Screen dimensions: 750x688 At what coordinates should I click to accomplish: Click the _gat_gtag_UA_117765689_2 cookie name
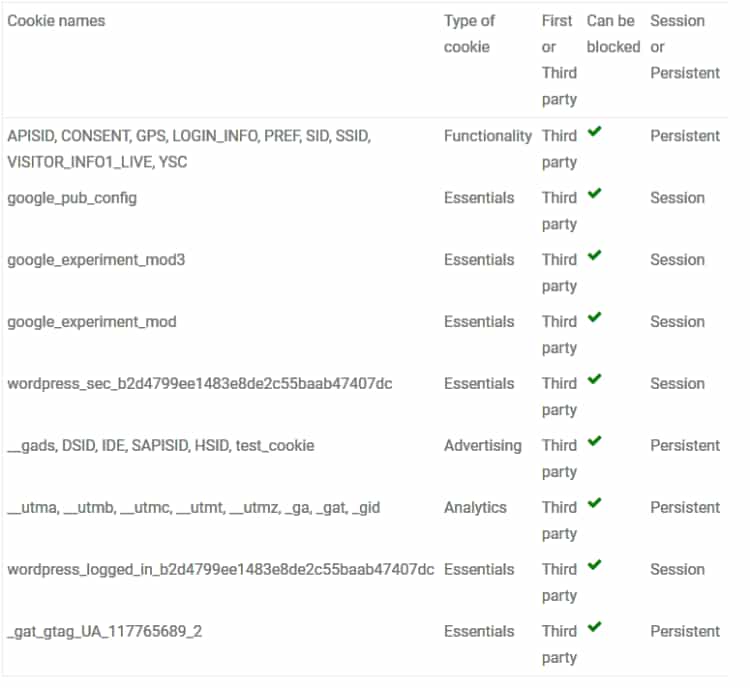105,632
